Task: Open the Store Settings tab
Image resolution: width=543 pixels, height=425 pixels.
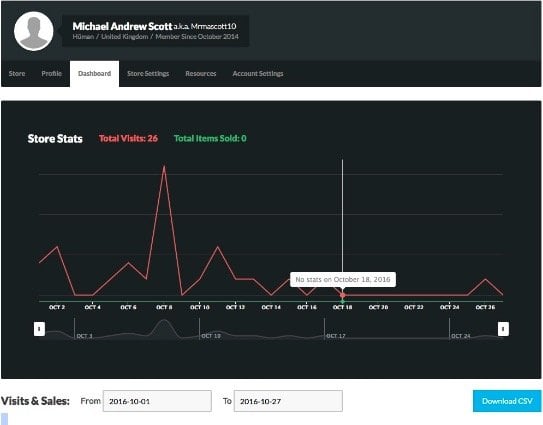Action: coord(148,73)
